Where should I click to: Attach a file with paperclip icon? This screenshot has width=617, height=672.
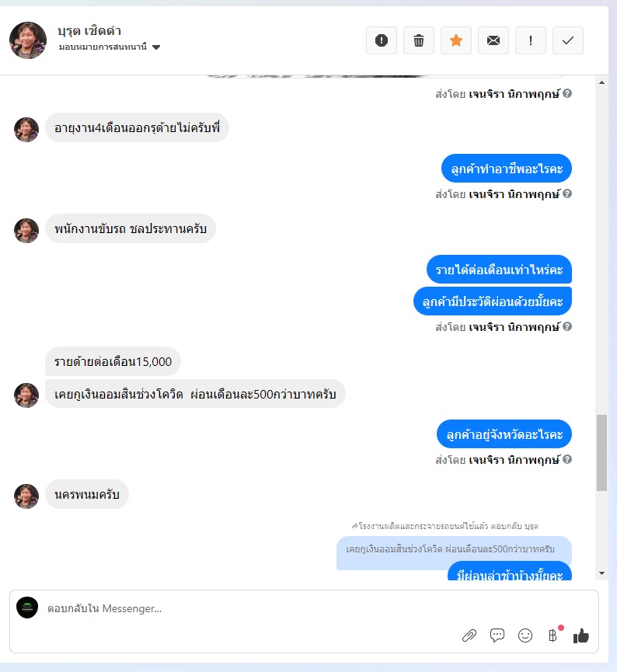(469, 635)
